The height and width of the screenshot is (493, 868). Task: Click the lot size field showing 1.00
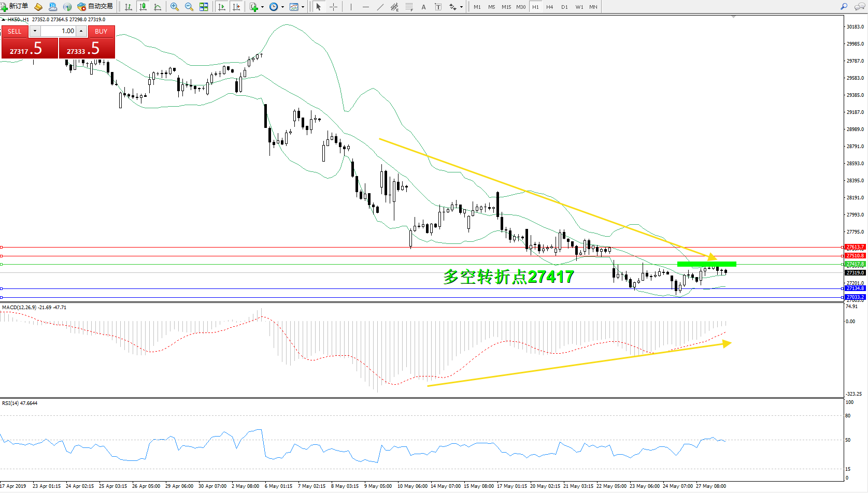(x=59, y=31)
